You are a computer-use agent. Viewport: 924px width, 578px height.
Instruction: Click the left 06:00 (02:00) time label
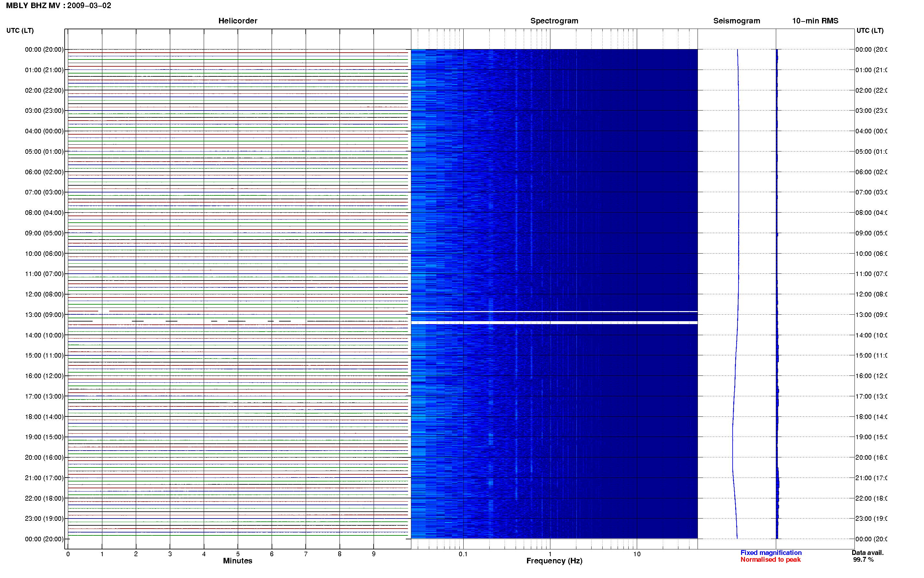coord(44,172)
